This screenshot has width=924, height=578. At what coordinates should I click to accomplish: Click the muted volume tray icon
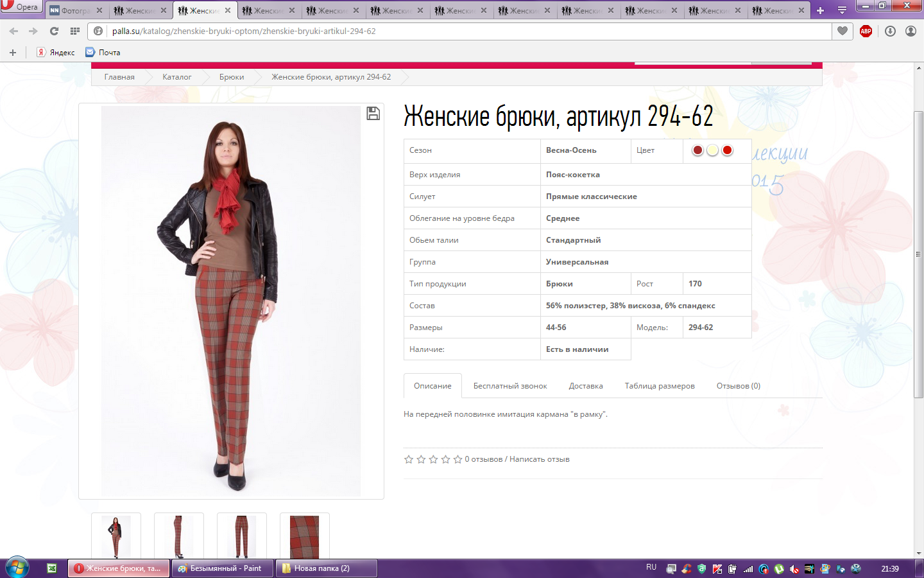pyautogui.click(x=794, y=569)
